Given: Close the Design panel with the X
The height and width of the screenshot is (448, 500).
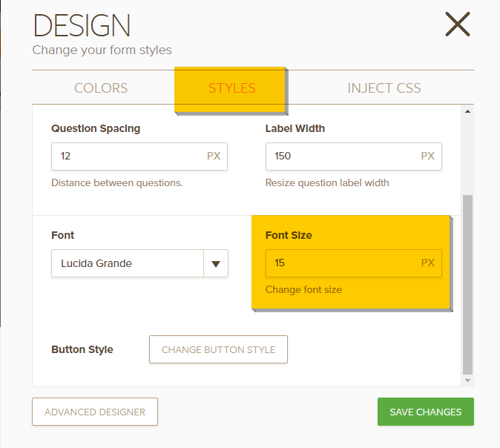Looking at the screenshot, I should 458,24.
